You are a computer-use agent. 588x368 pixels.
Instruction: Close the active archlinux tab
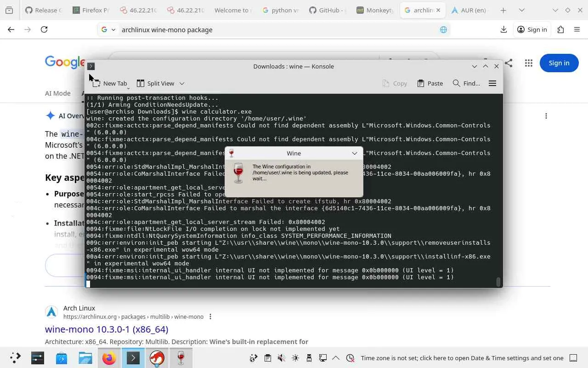click(x=438, y=10)
